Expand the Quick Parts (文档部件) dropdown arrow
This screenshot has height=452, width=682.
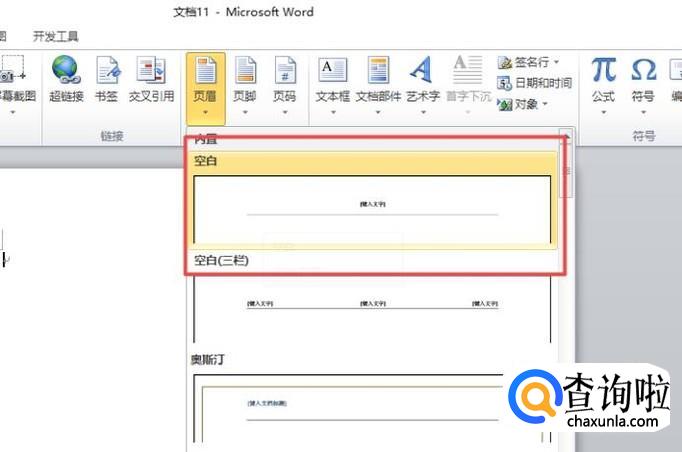(378, 112)
